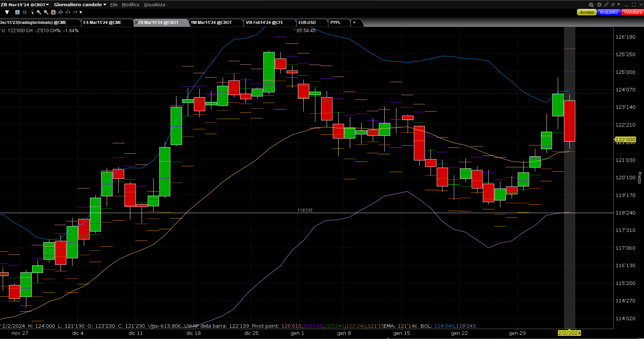Click the expand bar spacing icon
This screenshot has width=644, height=339.
pos(61,12)
